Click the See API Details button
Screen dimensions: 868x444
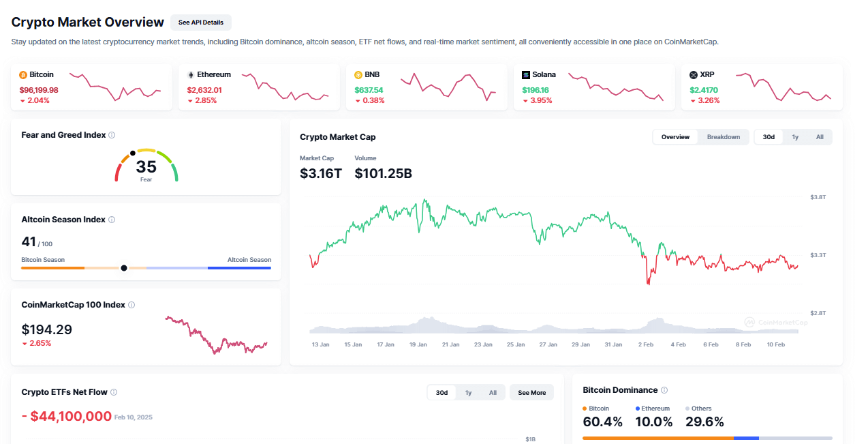click(200, 23)
